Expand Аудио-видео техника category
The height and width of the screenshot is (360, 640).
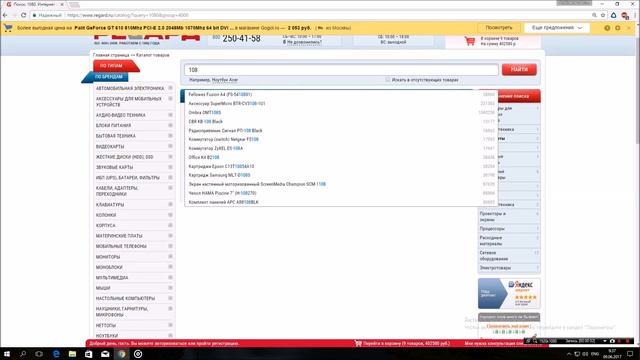click(x=171, y=115)
